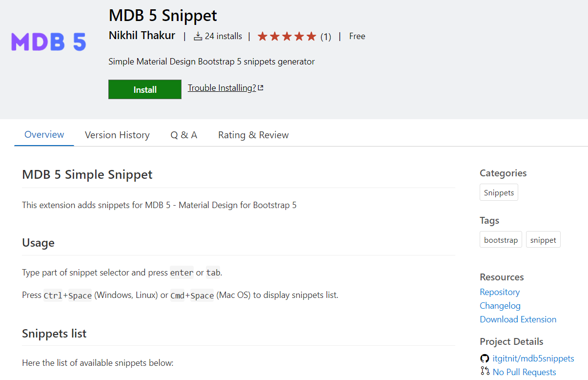Click the snippet tag
Screen dimensions: 588x380
click(543, 240)
